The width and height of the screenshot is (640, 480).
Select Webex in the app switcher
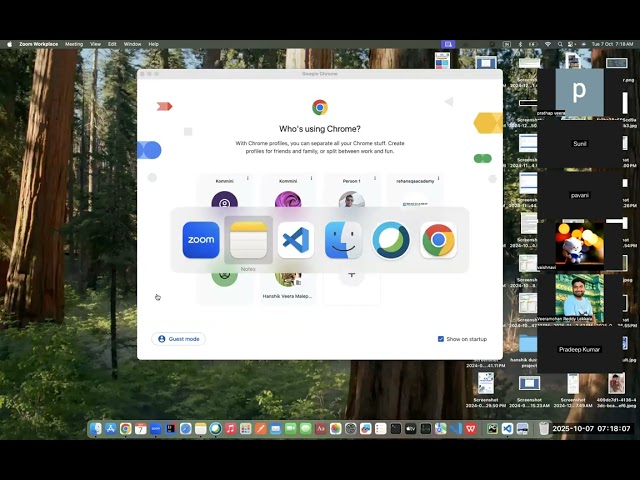click(391, 240)
